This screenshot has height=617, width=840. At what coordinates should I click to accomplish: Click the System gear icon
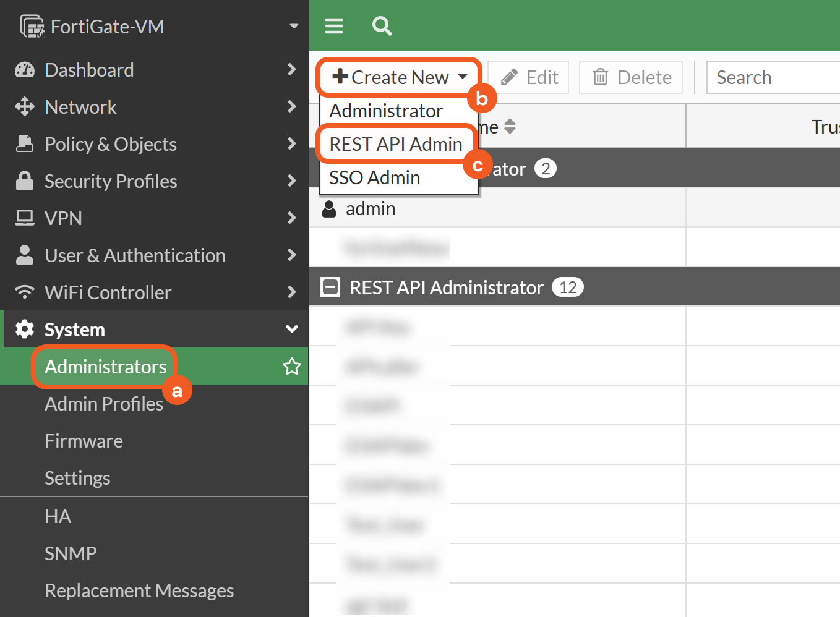coord(25,329)
